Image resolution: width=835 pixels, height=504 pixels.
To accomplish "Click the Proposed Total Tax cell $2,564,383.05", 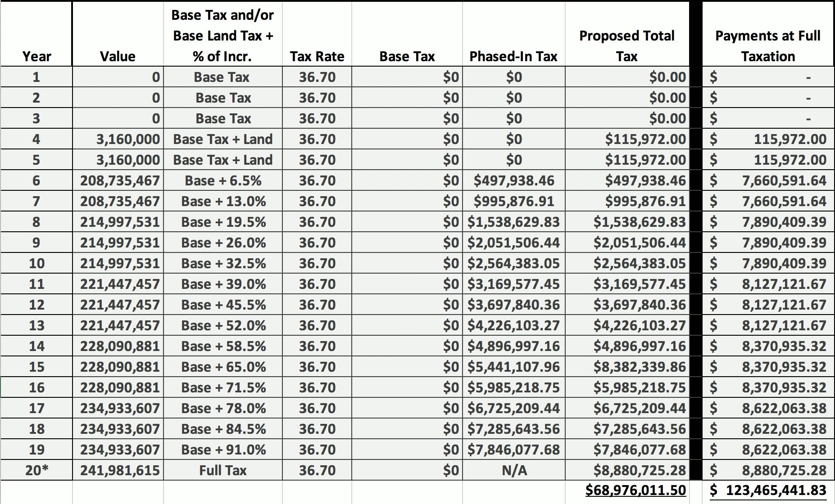I will point(640,263).
